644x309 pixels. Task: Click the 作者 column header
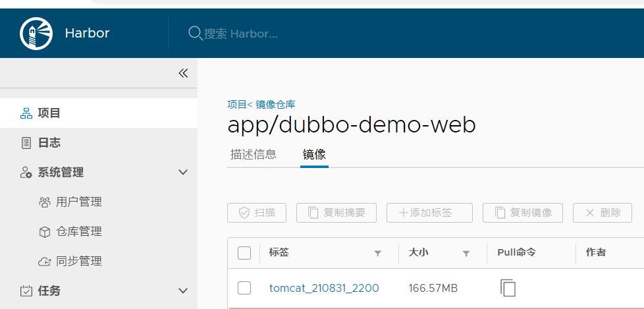click(x=595, y=252)
